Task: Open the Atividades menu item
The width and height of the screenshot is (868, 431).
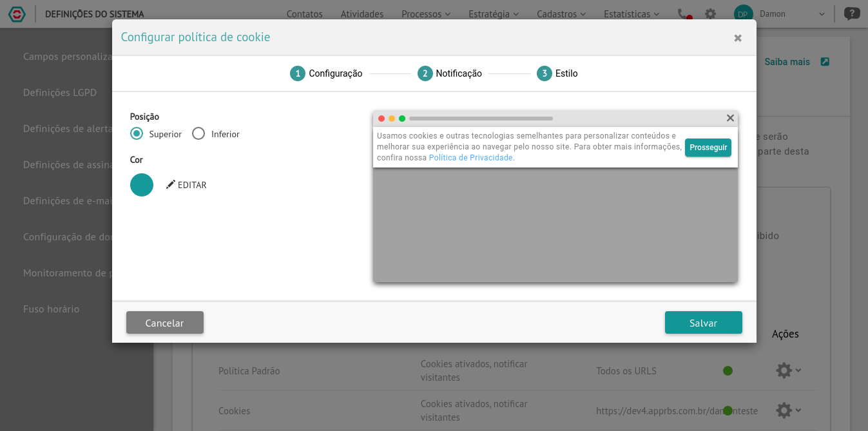Action: click(x=362, y=14)
